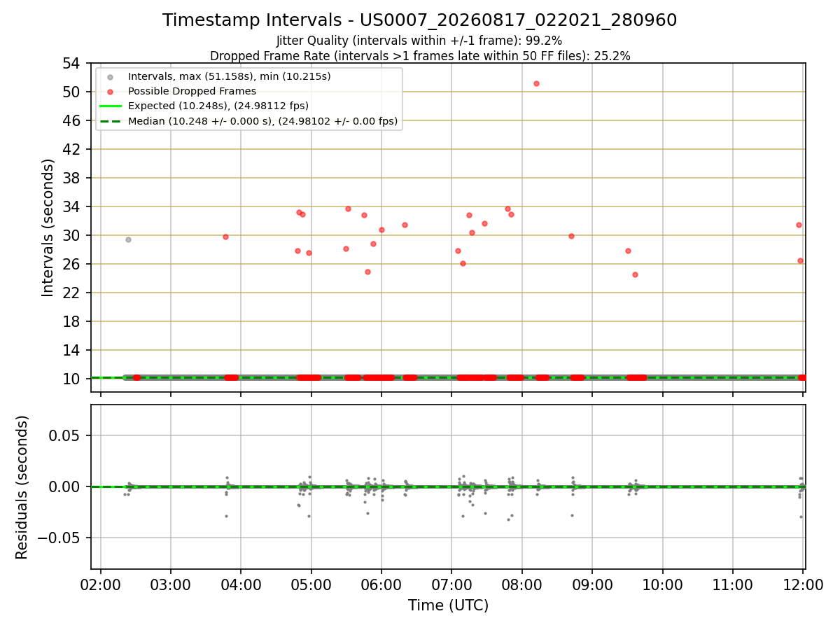Viewport: 840px width, 630px height.
Task: Click the Residuals (seconds) y-axis label
Action: click(22, 487)
